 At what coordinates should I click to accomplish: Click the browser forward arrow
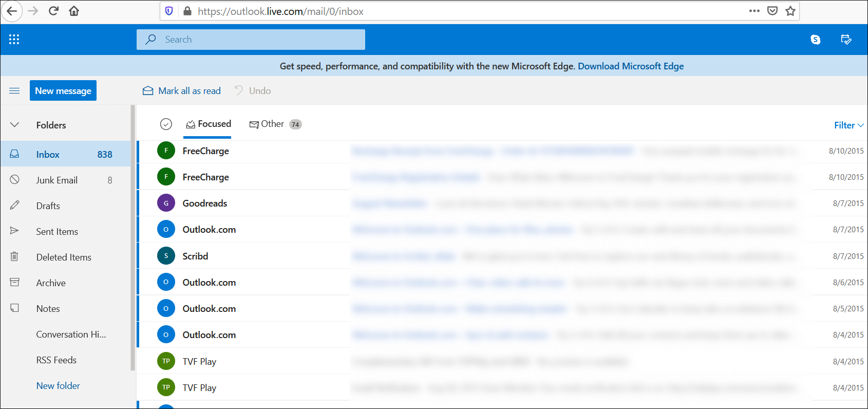[x=33, y=11]
